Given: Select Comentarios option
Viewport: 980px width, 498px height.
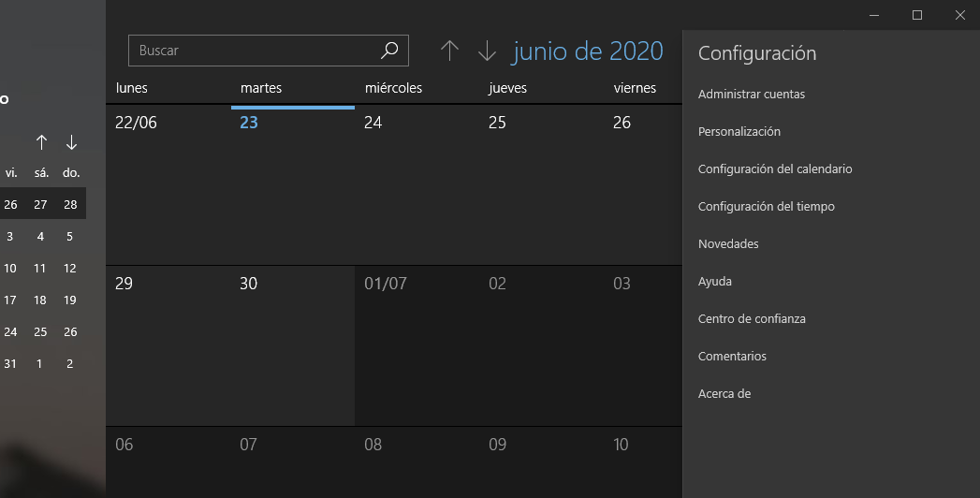Looking at the screenshot, I should coord(732,356).
